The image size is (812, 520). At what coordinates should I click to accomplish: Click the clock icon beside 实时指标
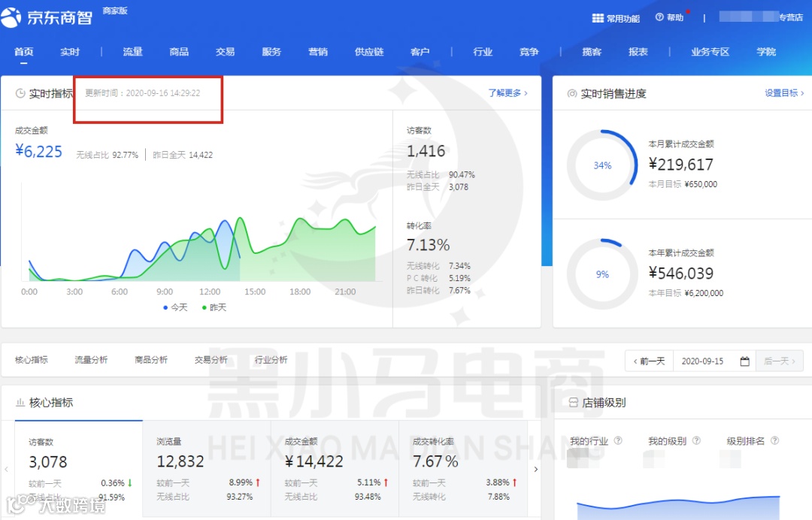point(20,93)
